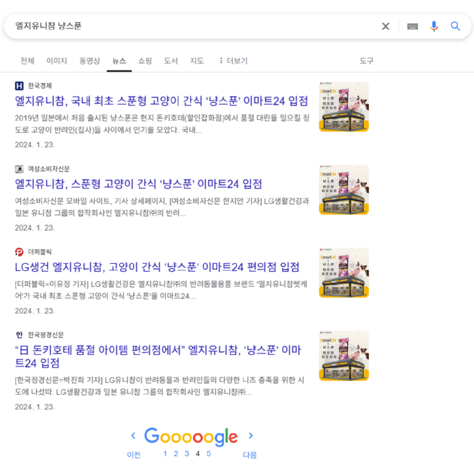474x476 pixels.
Task: Click the 한국정경신문 favicon
Action: [19, 335]
